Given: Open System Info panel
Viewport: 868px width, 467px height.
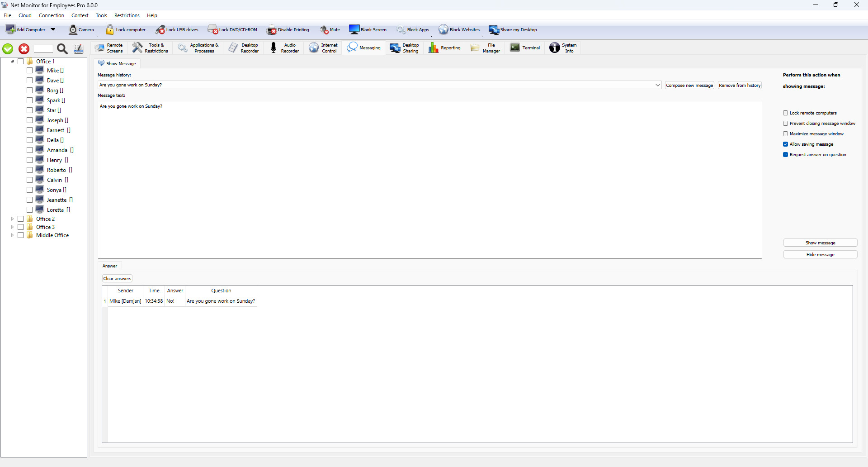Looking at the screenshot, I should pyautogui.click(x=555, y=48).
